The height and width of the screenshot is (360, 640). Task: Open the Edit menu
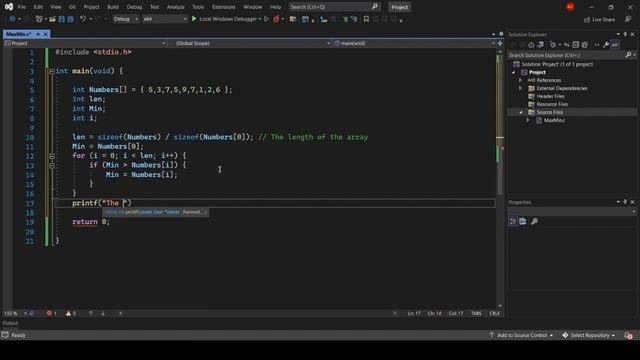click(38, 7)
